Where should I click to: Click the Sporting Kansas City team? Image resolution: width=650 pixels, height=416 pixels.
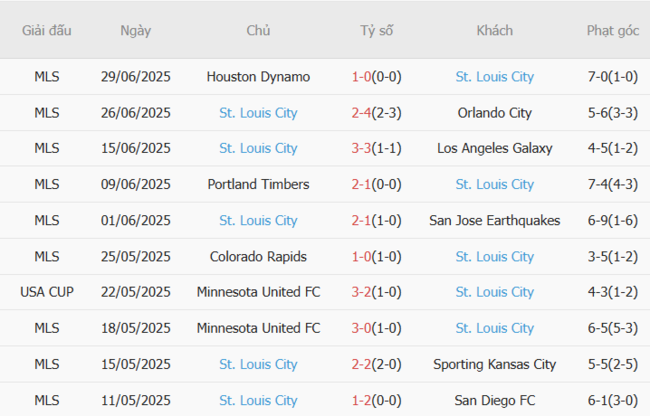tap(494, 364)
